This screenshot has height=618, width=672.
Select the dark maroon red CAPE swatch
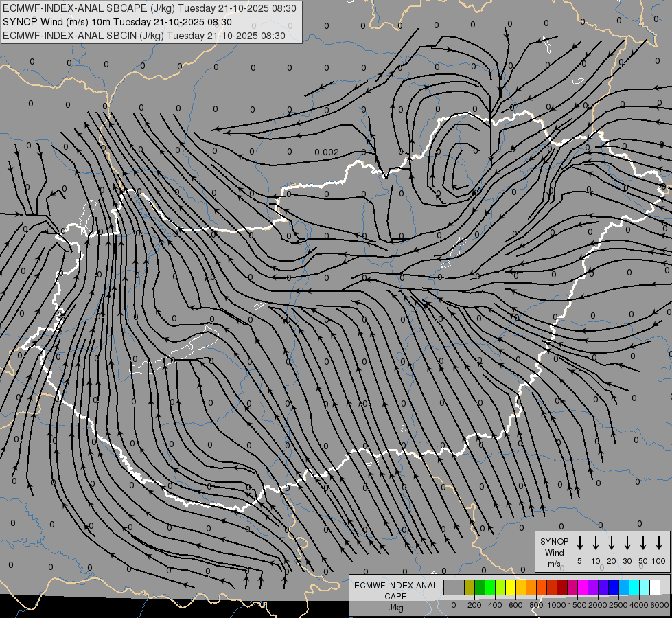pos(562,587)
